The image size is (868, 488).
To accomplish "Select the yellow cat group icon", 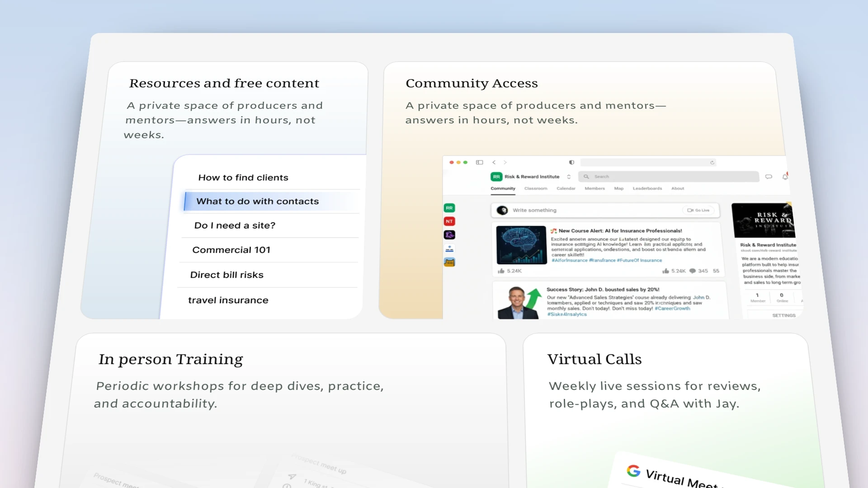I will (x=449, y=262).
